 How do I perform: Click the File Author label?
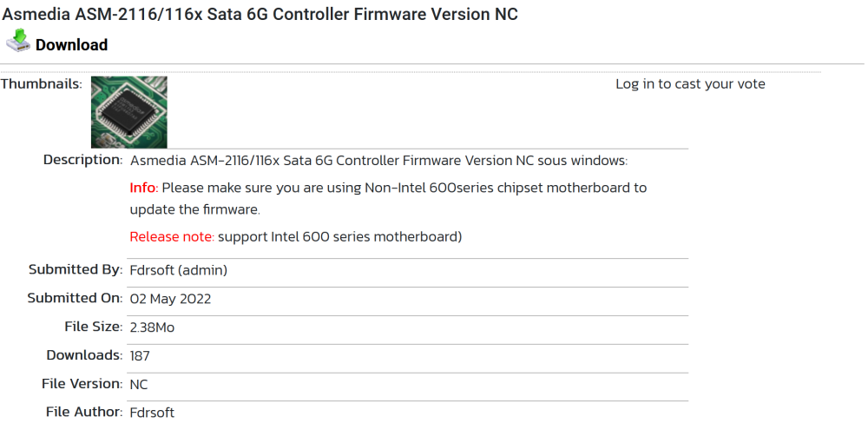click(x=85, y=412)
